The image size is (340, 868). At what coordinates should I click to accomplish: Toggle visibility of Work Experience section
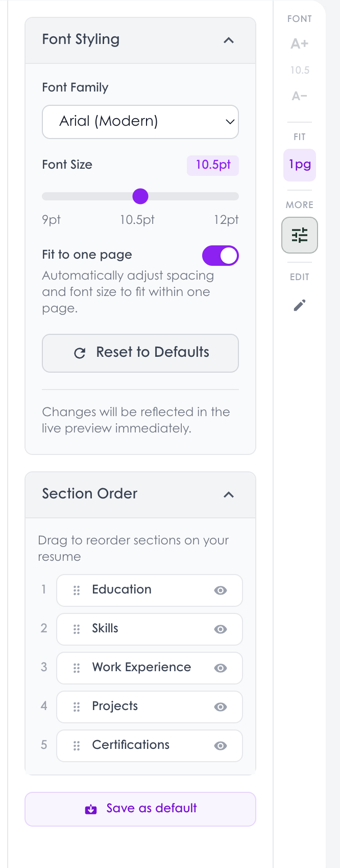tap(220, 668)
